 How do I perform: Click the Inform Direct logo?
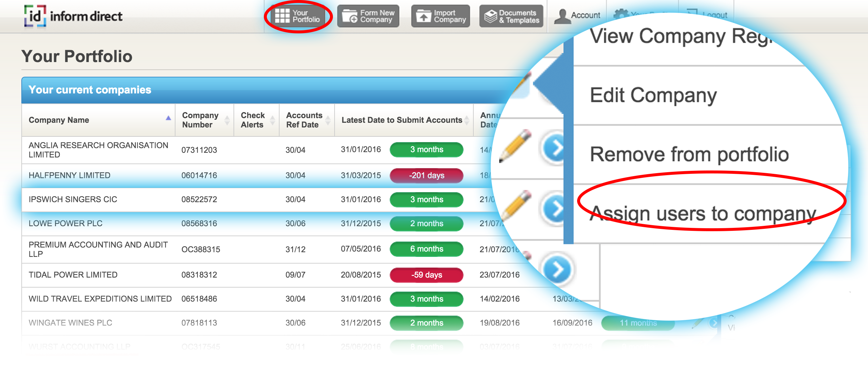(x=73, y=16)
